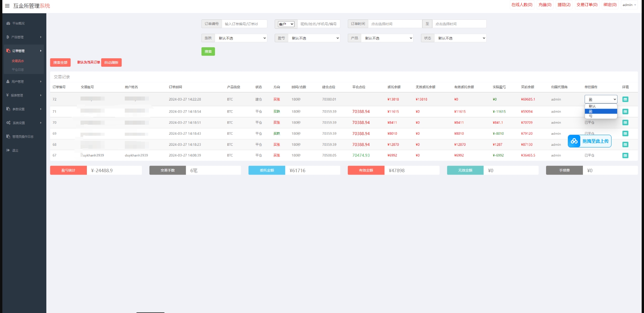
Task: Click the 退出 logout icon
Action: [x=8, y=150]
